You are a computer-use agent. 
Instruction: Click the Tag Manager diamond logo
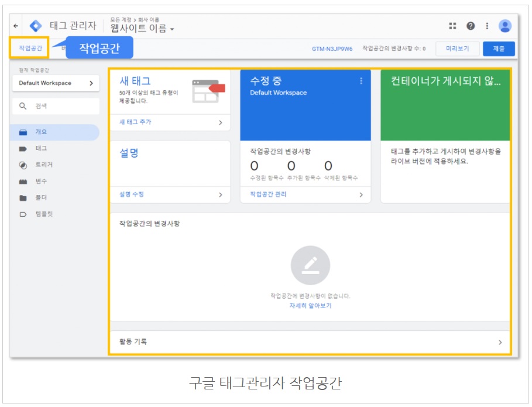[x=36, y=26]
